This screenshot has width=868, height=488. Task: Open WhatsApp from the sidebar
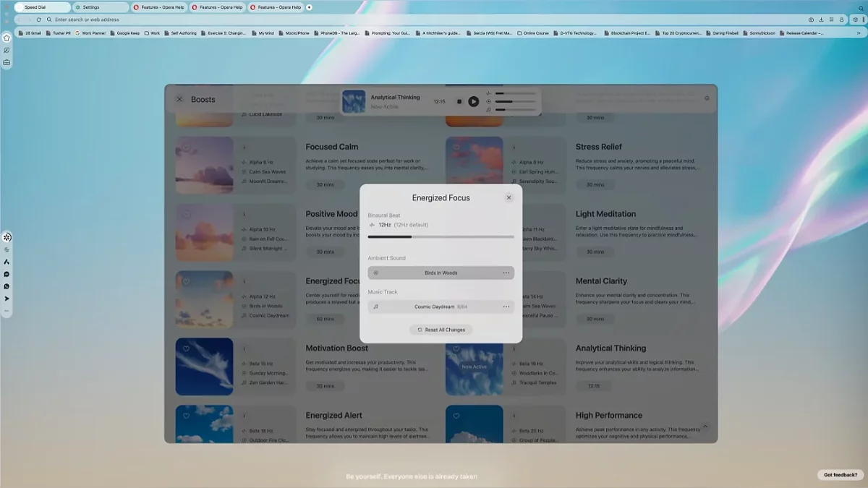[x=7, y=286]
